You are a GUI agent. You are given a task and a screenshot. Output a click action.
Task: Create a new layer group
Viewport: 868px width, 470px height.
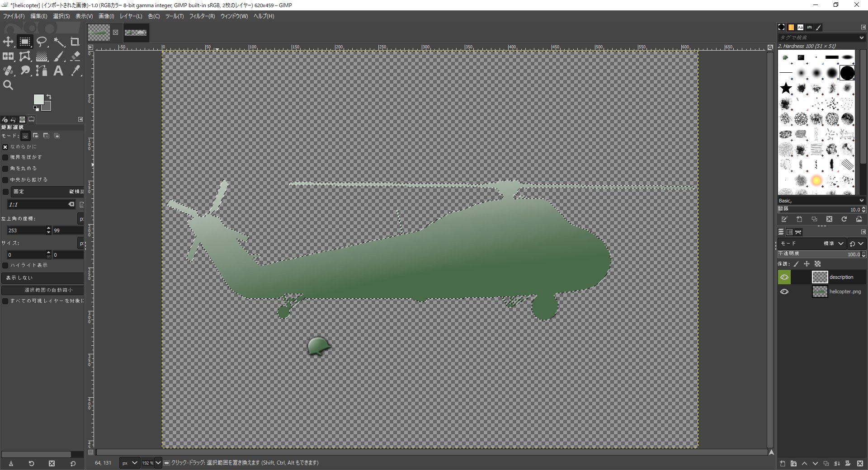[793, 464]
